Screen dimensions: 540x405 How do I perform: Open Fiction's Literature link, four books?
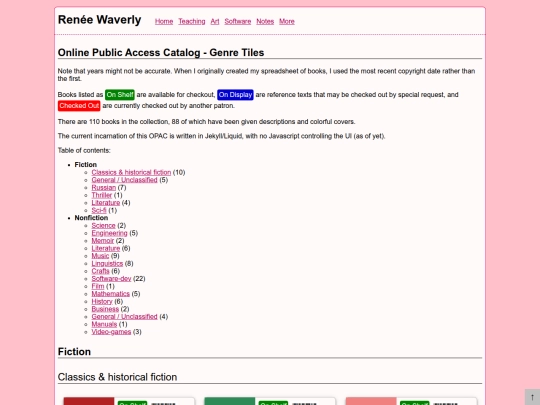point(106,202)
